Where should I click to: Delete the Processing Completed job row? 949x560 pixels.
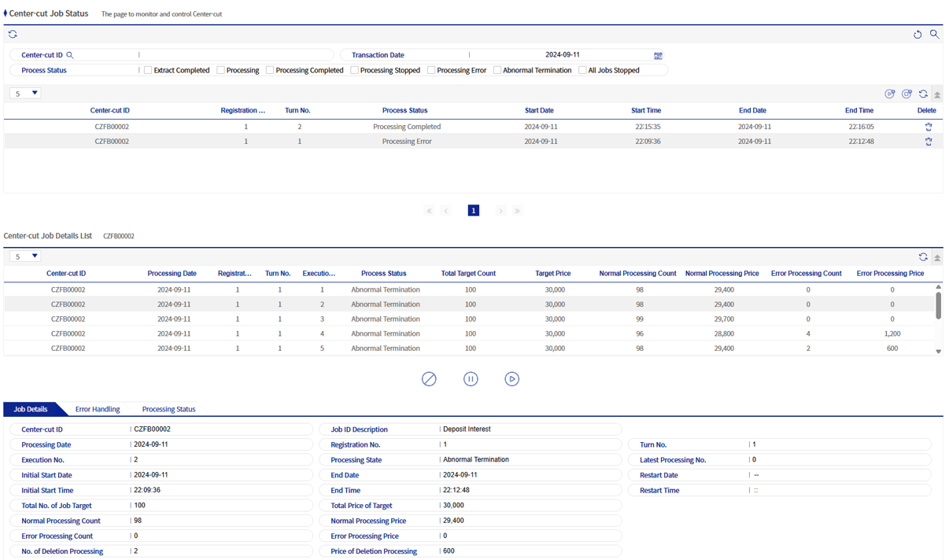[929, 127]
